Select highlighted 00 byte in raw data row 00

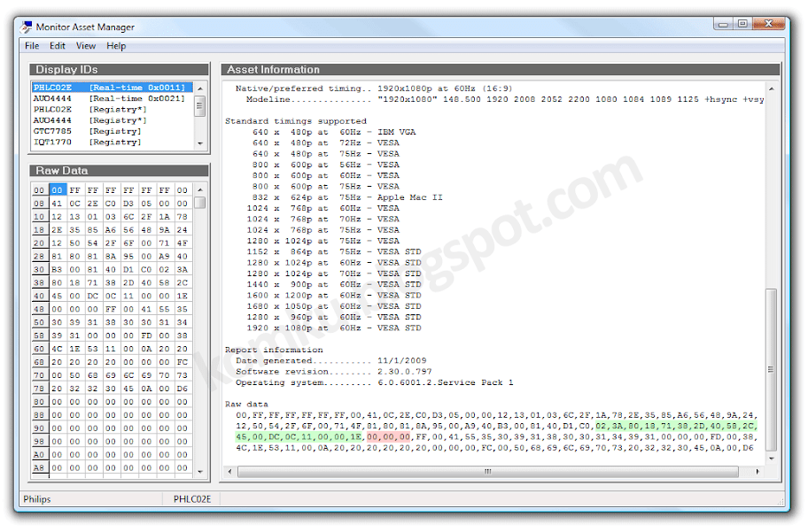tap(57, 190)
